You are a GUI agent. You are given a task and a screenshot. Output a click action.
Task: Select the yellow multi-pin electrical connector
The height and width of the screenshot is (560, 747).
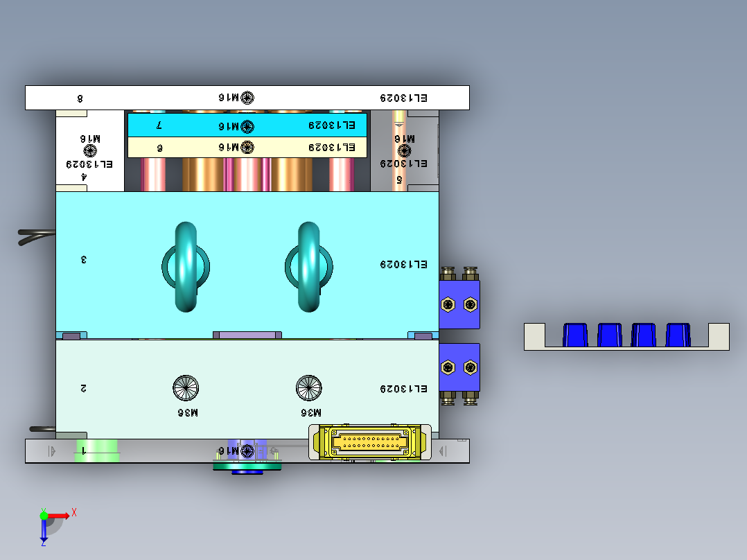[x=370, y=442]
